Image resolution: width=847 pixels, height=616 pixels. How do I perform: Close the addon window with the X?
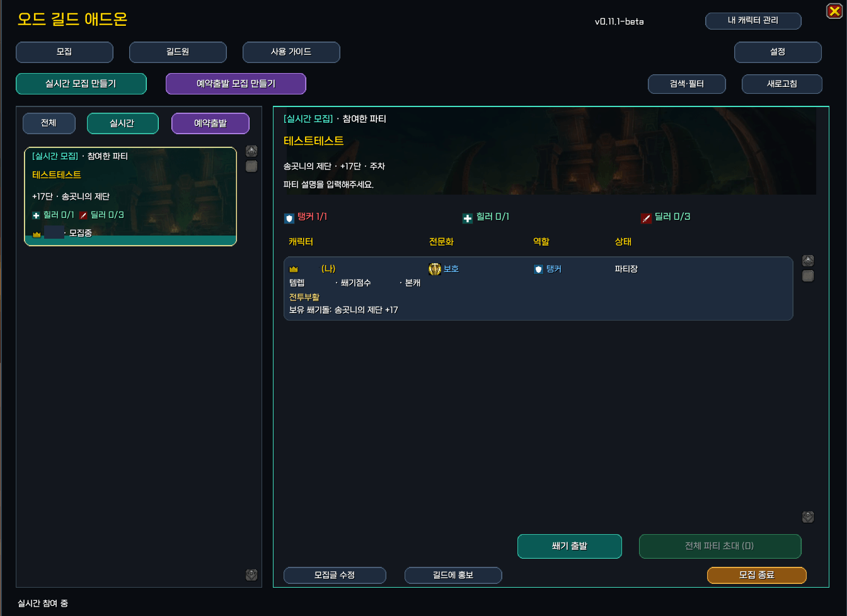pos(834,11)
